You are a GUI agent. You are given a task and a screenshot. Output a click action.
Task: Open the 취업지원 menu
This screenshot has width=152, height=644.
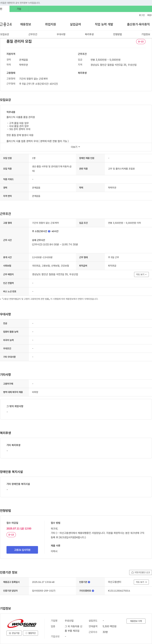(50, 24)
